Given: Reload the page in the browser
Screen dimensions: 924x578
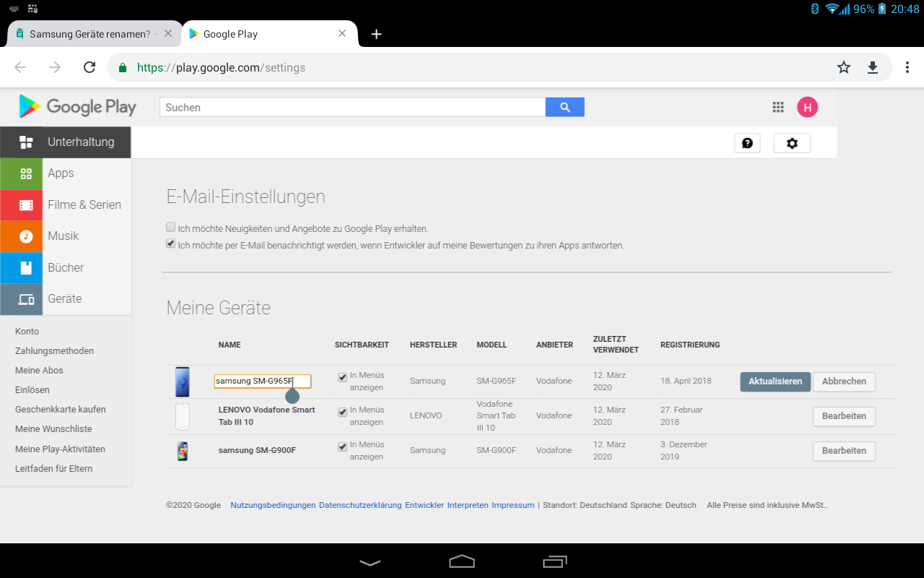Looking at the screenshot, I should (x=90, y=67).
